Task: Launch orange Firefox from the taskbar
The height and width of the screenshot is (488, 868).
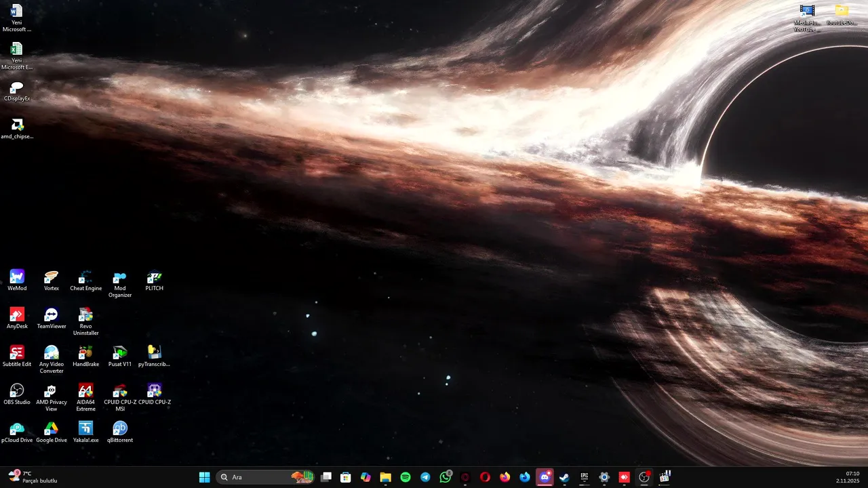Action: 505,477
